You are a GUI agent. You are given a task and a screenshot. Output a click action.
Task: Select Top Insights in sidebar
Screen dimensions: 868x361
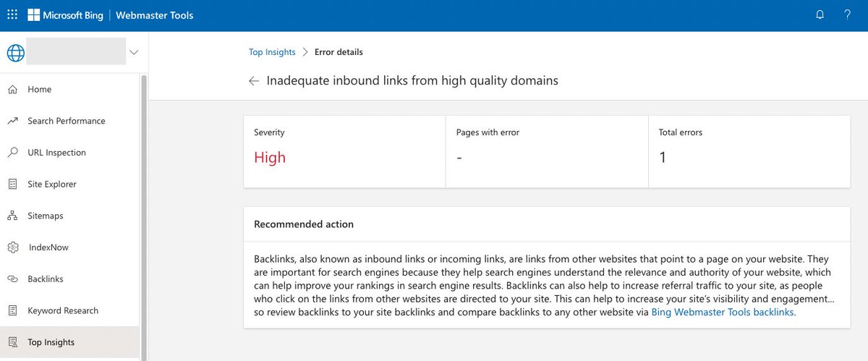(x=69, y=342)
